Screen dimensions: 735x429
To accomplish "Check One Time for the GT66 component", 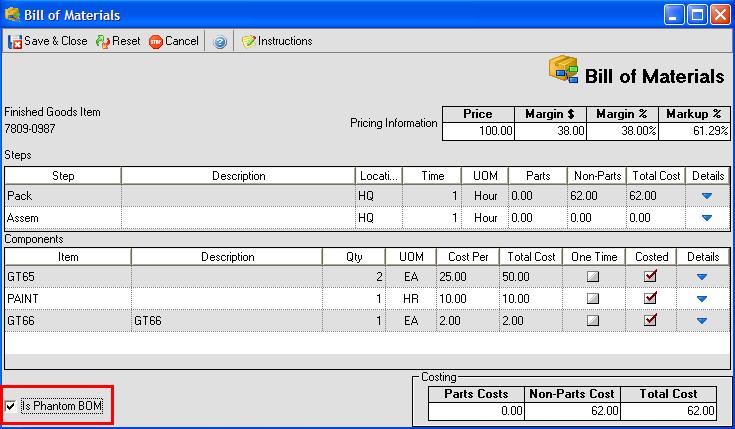I will coord(592,320).
